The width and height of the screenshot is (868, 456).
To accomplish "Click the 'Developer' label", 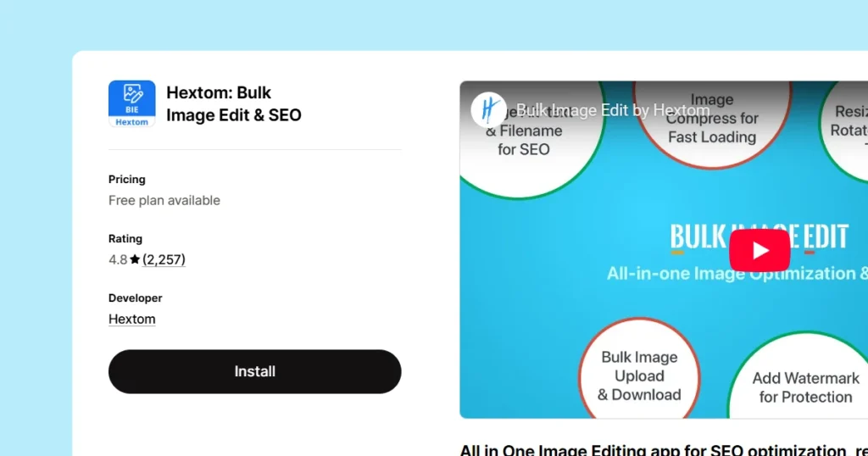I will pyautogui.click(x=135, y=298).
